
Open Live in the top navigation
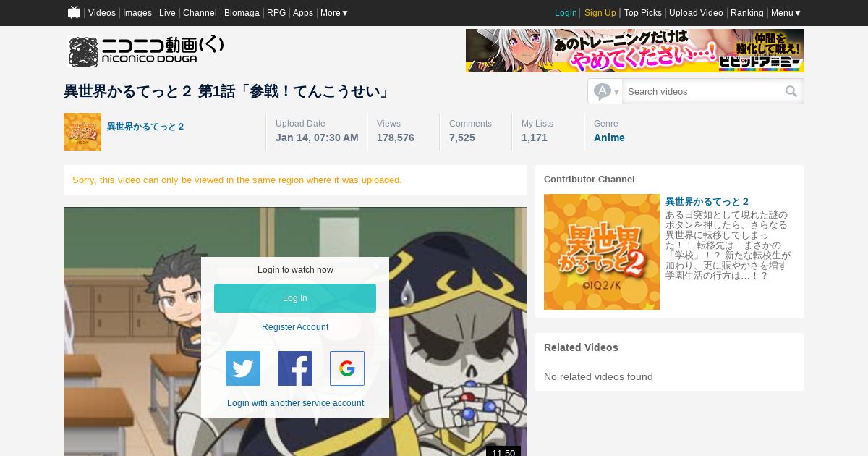coord(167,13)
